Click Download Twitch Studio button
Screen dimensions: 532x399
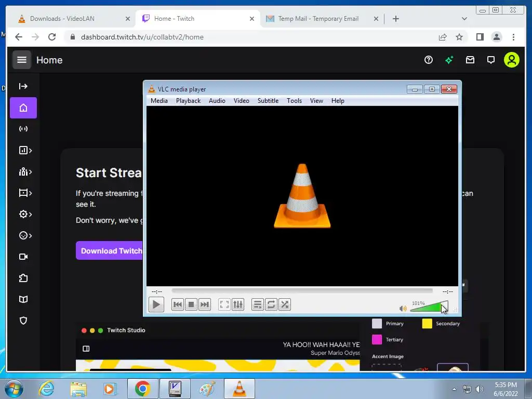109,251
